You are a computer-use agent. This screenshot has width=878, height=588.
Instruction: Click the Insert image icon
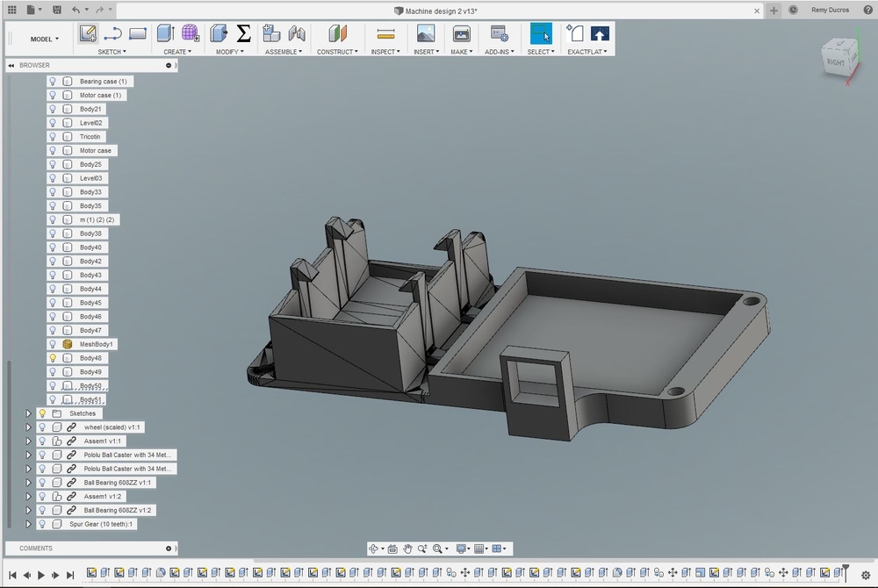coord(426,33)
